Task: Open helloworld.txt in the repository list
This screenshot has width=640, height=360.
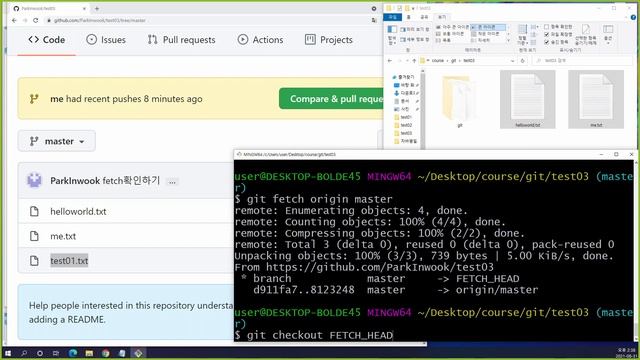Action: tap(78, 211)
